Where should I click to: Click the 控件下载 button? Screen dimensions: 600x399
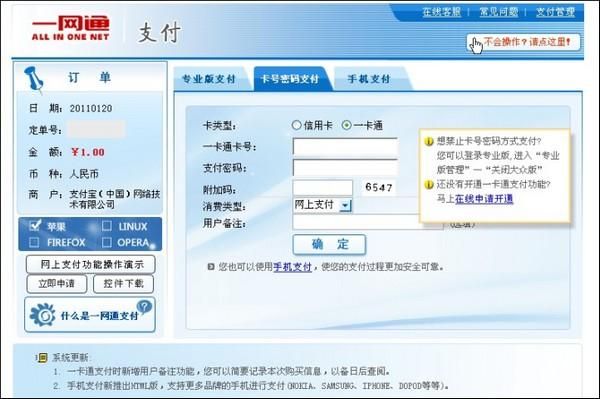click(x=124, y=284)
